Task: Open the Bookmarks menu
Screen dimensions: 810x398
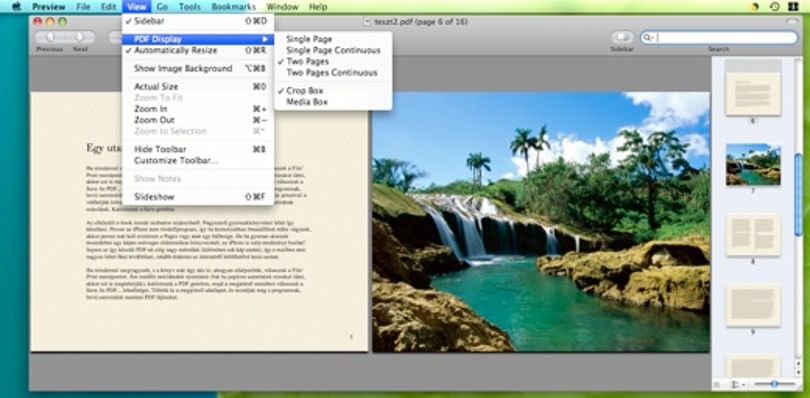Action: (233, 7)
